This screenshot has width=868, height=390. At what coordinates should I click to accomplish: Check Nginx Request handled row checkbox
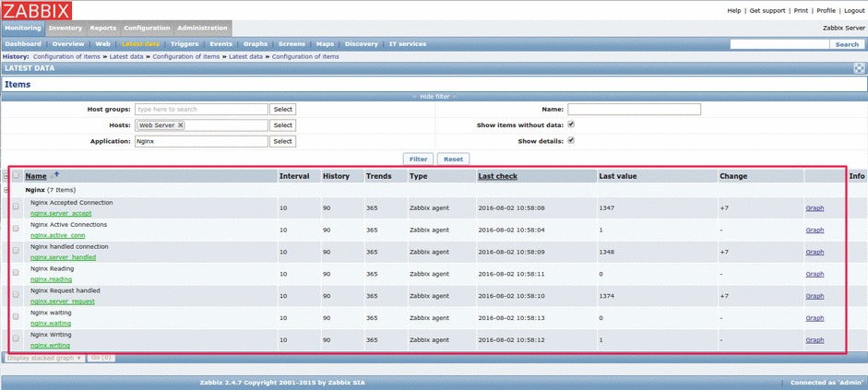(16, 294)
